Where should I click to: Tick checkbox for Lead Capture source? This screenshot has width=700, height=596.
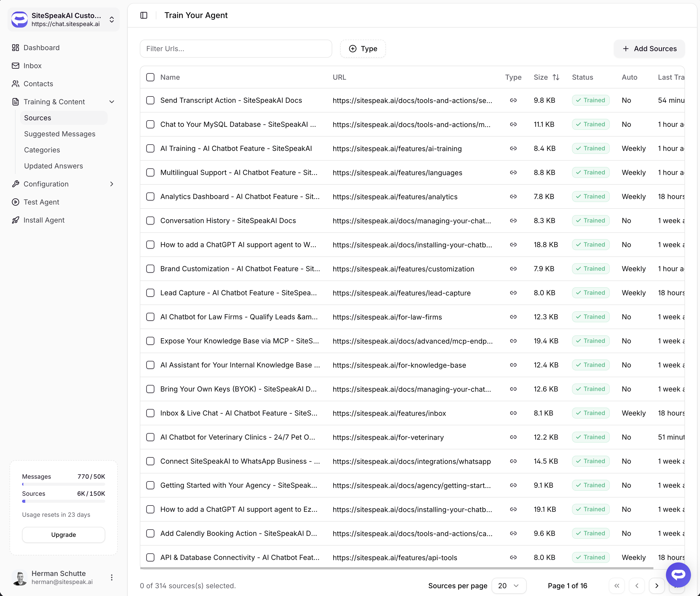150,292
